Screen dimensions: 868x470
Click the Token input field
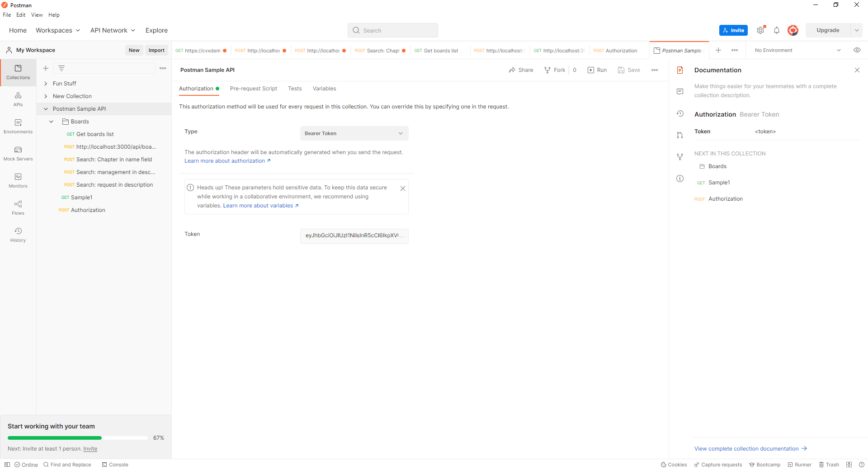click(x=354, y=236)
